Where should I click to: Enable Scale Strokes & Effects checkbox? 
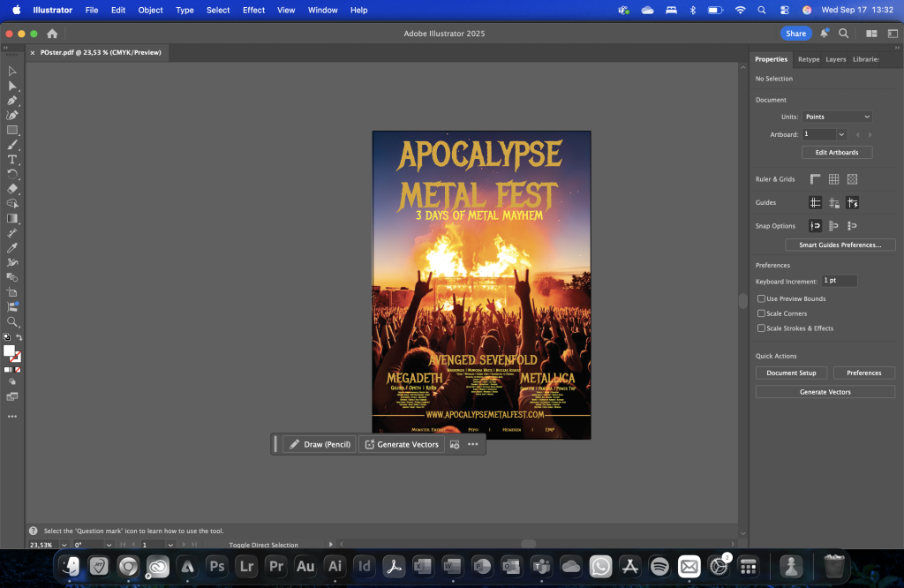point(761,328)
